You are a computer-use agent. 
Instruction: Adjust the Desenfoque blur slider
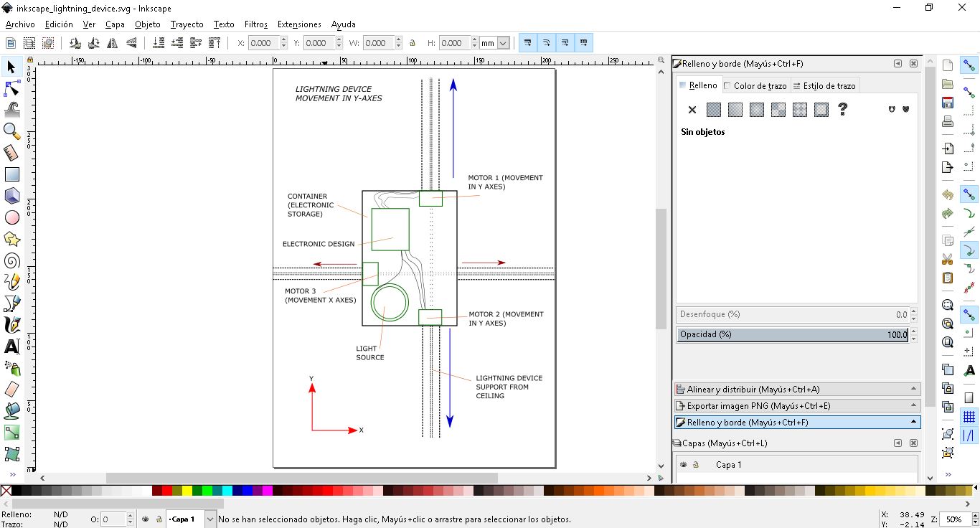coord(793,315)
